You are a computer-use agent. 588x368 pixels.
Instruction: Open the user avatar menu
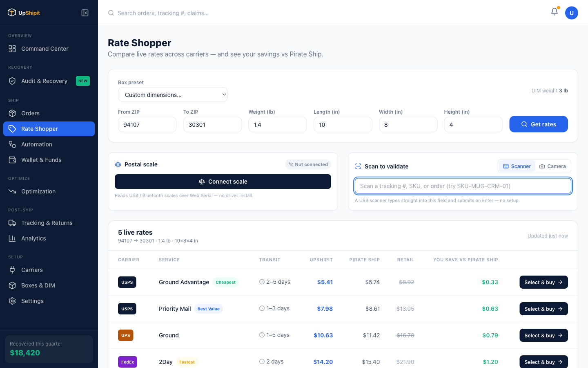point(572,13)
